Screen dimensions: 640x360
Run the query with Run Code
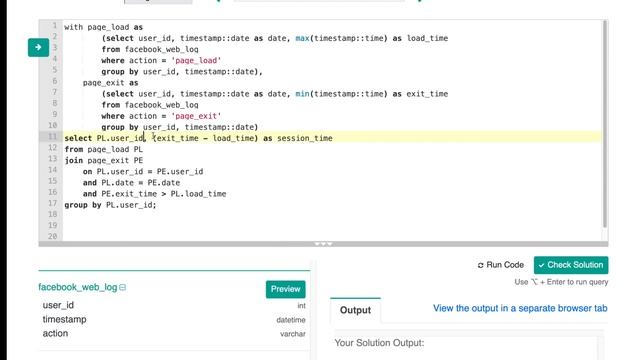pyautogui.click(x=500, y=265)
